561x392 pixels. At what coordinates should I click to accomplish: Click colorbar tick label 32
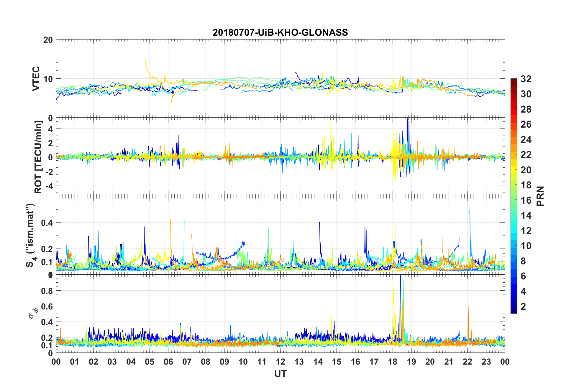click(x=526, y=79)
